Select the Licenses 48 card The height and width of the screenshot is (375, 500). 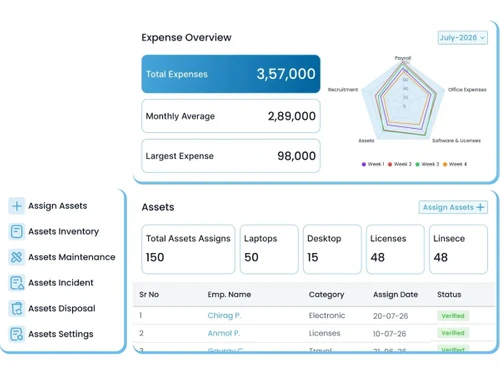point(395,249)
